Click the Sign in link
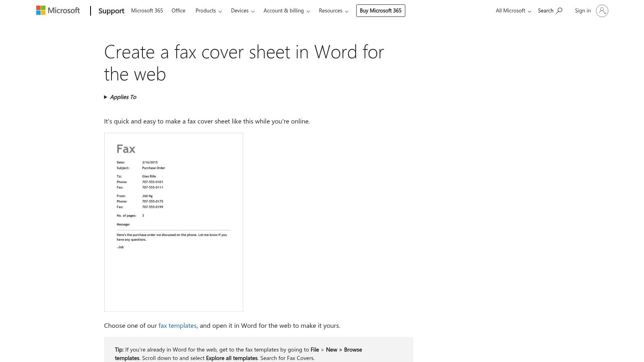 (582, 10)
